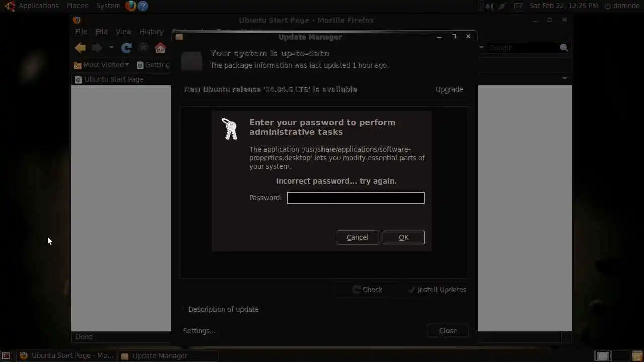Screen dimensions: 644x362
Task: Click the Getting Started bookmark
Action: (x=153, y=65)
